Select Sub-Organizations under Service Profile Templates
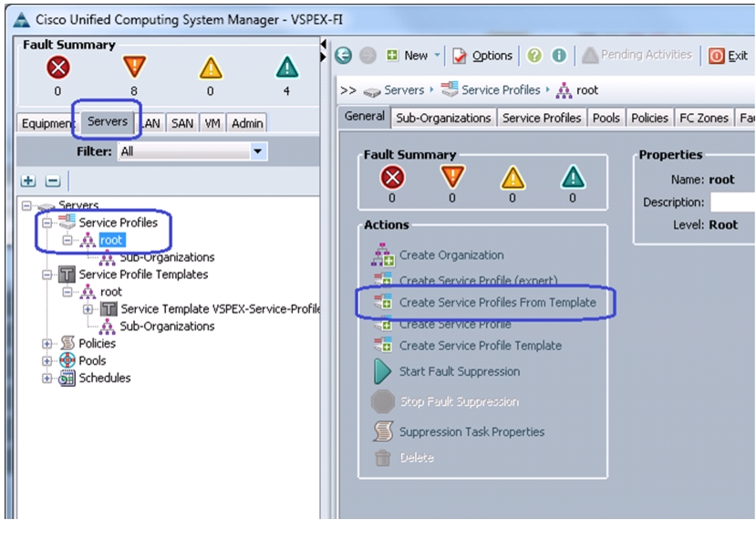The width and height of the screenshot is (756, 551). pyautogui.click(x=167, y=327)
